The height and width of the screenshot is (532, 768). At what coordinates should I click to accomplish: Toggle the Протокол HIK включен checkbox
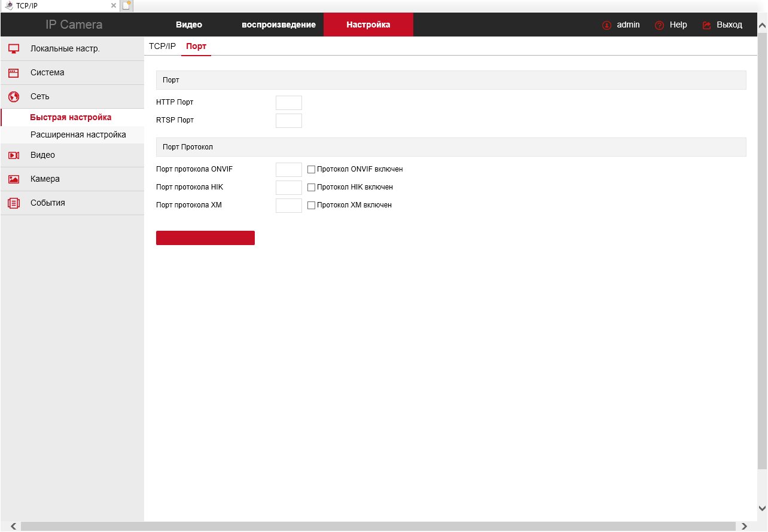point(311,188)
